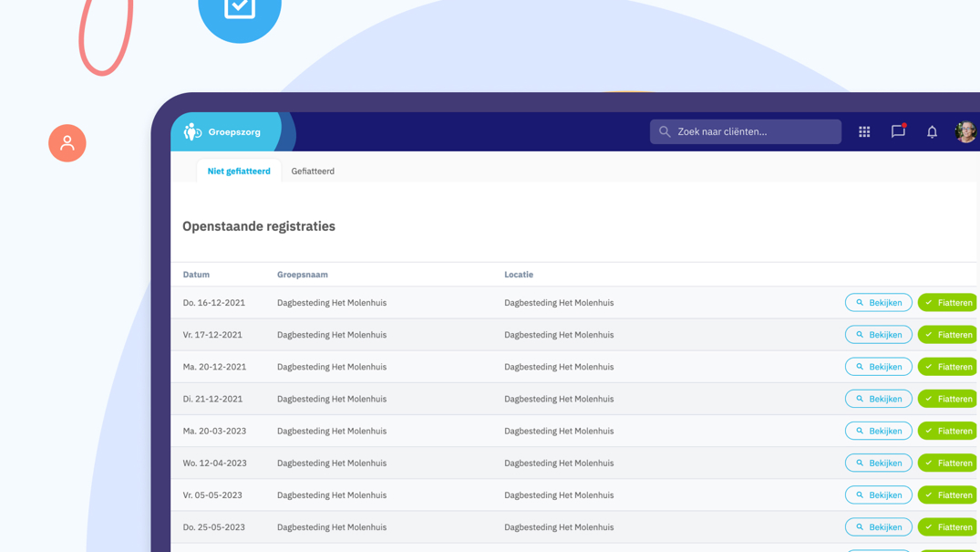This screenshot has width=980, height=552.
Task: Click Bekijken for Vr. 05-05-2023
Action: point(879,495)
